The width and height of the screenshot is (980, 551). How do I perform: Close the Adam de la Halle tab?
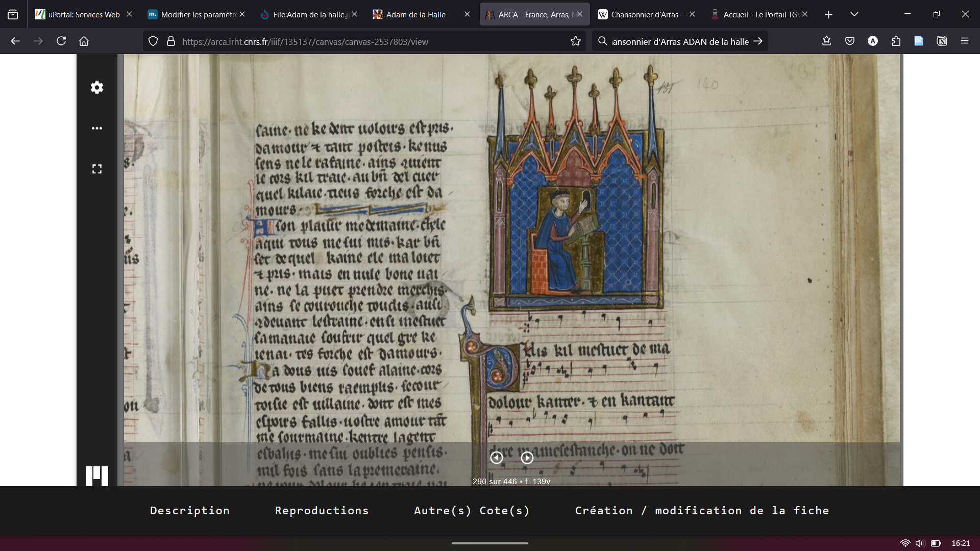point(467,14)
